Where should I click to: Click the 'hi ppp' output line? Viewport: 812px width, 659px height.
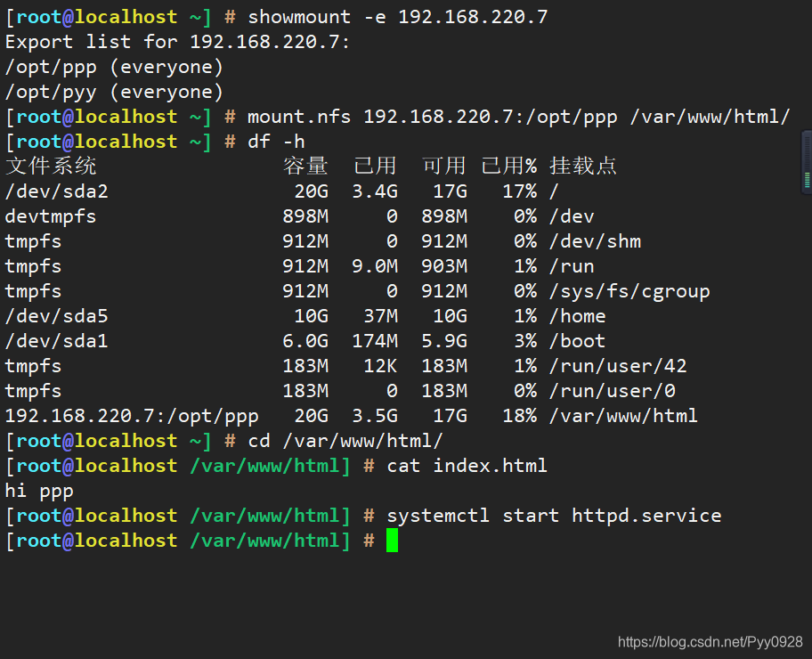tap(39, 492)
